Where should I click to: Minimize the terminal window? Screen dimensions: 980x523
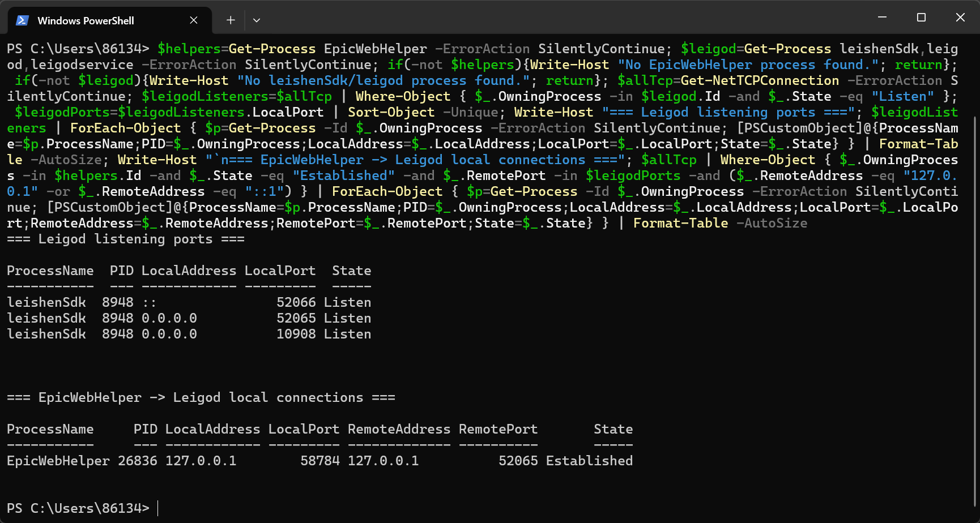[x=882, y=17]
